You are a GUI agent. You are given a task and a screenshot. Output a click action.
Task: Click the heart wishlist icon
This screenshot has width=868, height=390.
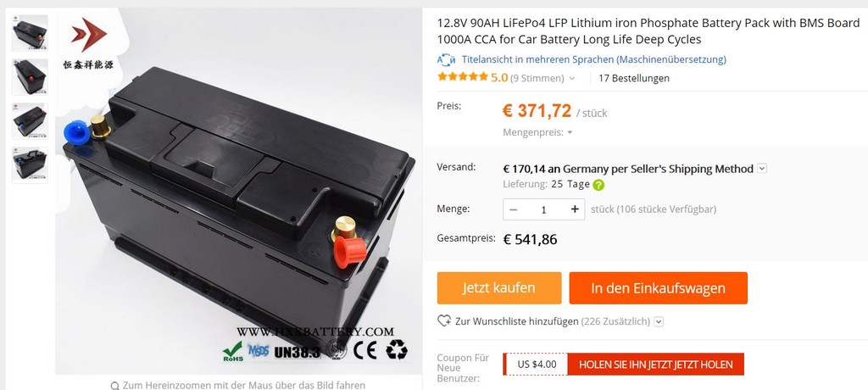[444, 320]
